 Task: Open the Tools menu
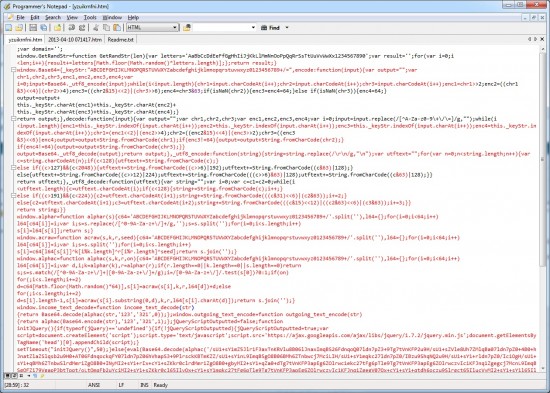point(90,17)
